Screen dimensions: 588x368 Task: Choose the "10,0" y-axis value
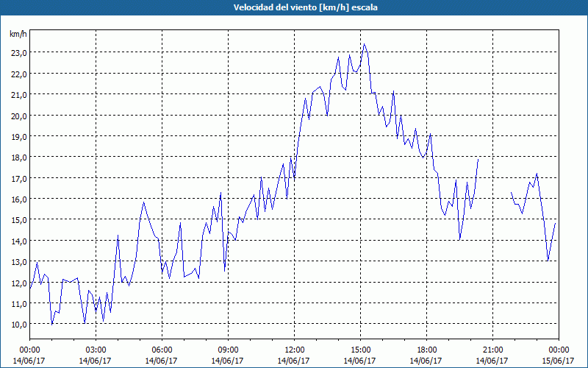19,325
